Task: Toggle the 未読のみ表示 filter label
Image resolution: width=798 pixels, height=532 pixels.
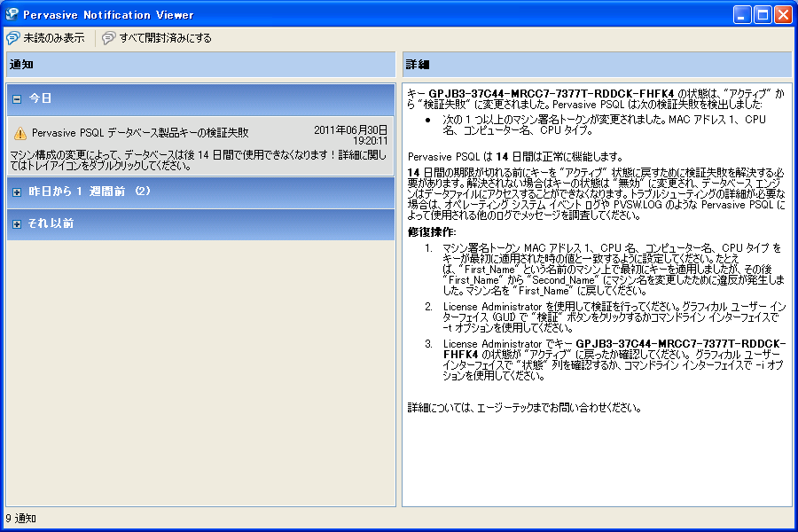Action: (x=54, y=38)
